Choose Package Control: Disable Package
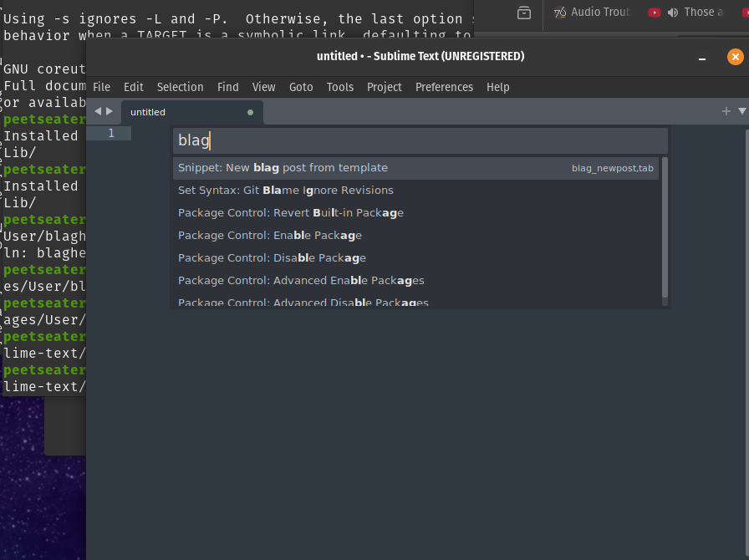 click(415, 258)
